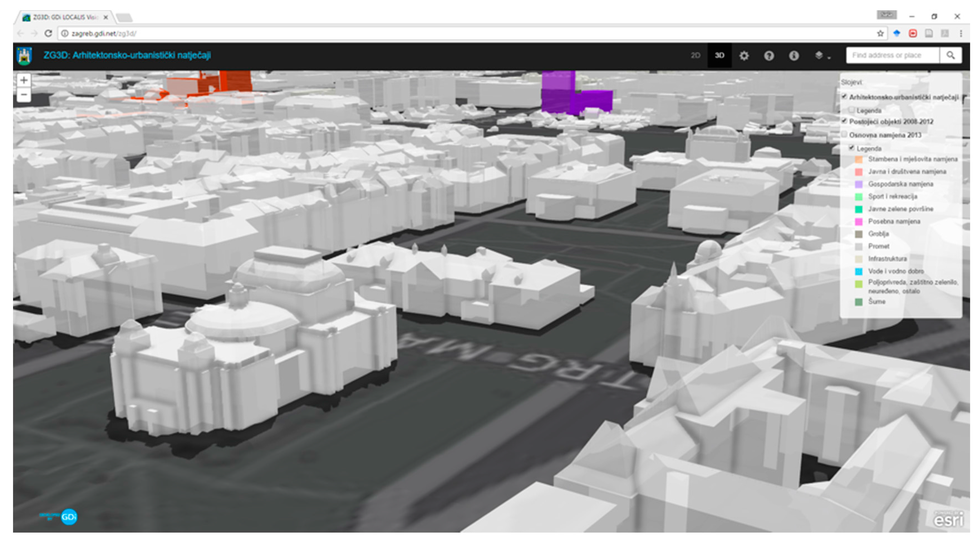Zoom out with the minus button
Image resolution: width=980 pixels, height=544 pixels.
(24, 94)
